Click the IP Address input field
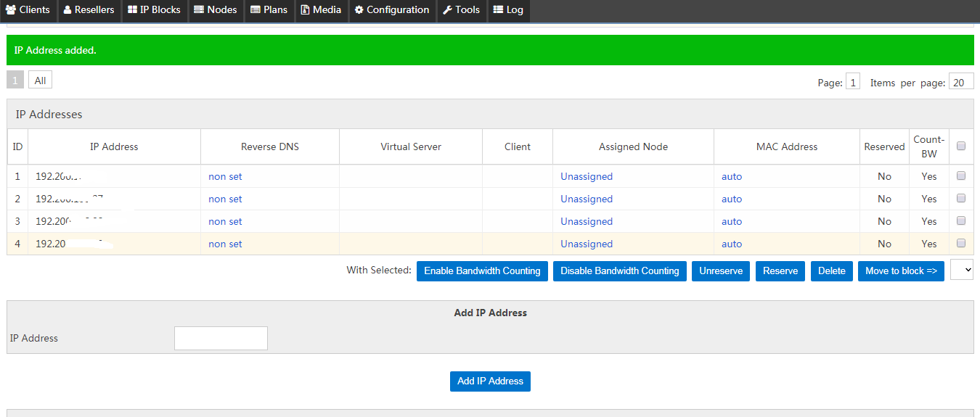Screen dimensions: 980x417 tap(221, 338)
